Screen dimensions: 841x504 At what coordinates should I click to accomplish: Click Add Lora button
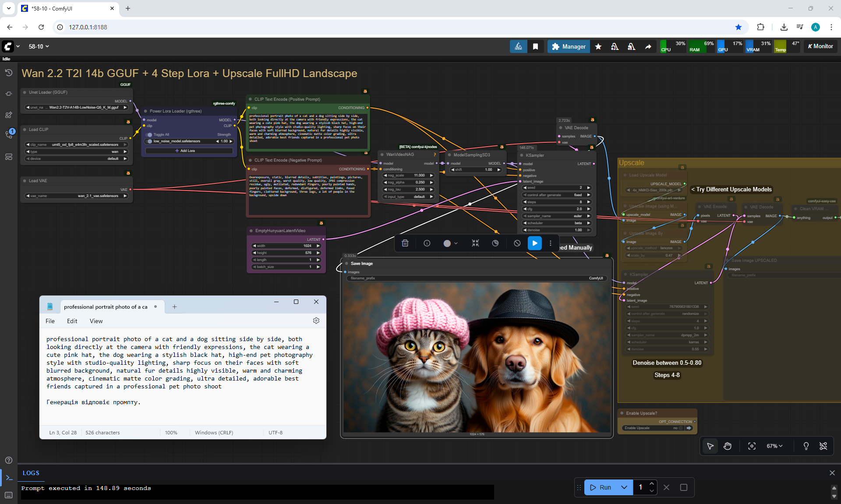[x=189, y=151]
